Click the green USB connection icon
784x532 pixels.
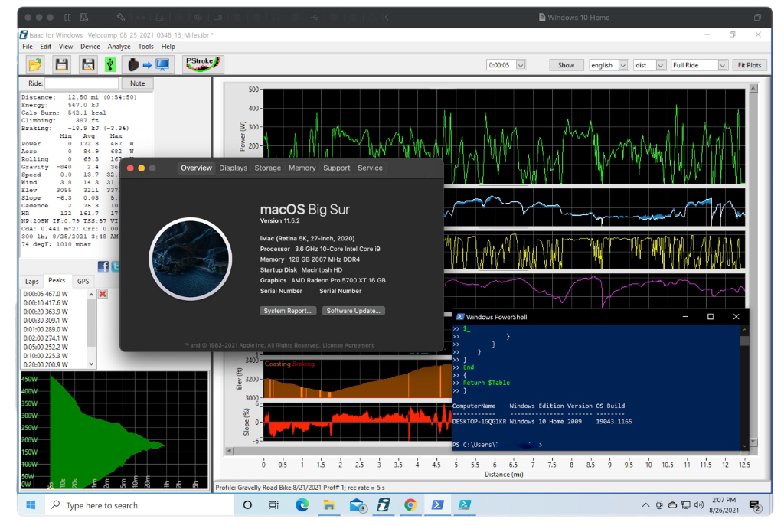[x=110, y=64]
